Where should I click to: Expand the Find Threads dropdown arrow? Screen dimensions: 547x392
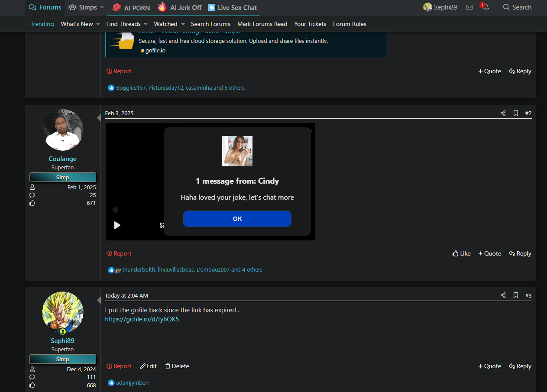click(x=146, y=24)
